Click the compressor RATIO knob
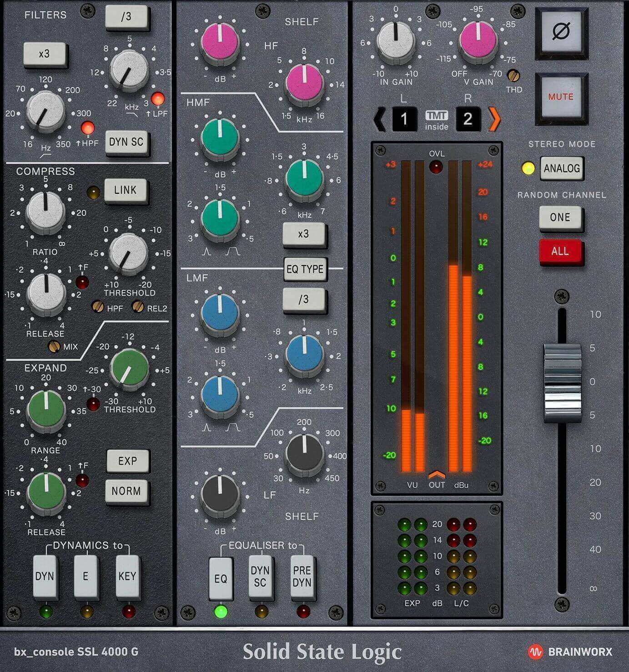The image size is (629, 672). (45, 212)
